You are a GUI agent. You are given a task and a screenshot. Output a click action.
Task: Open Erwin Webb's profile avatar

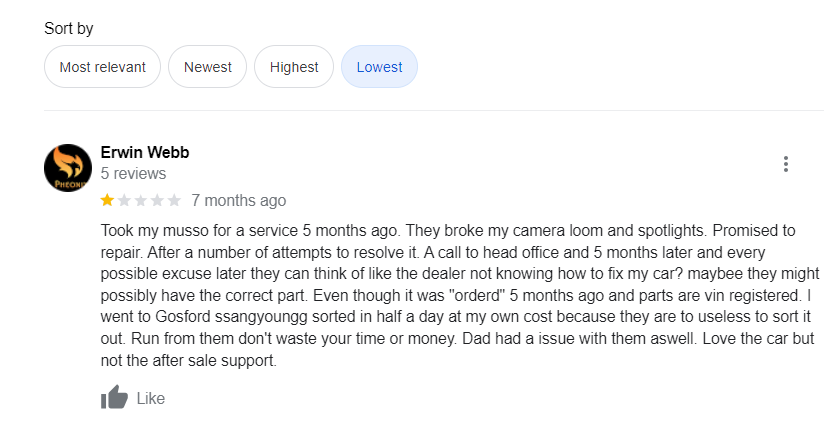(x=68, y=167)
